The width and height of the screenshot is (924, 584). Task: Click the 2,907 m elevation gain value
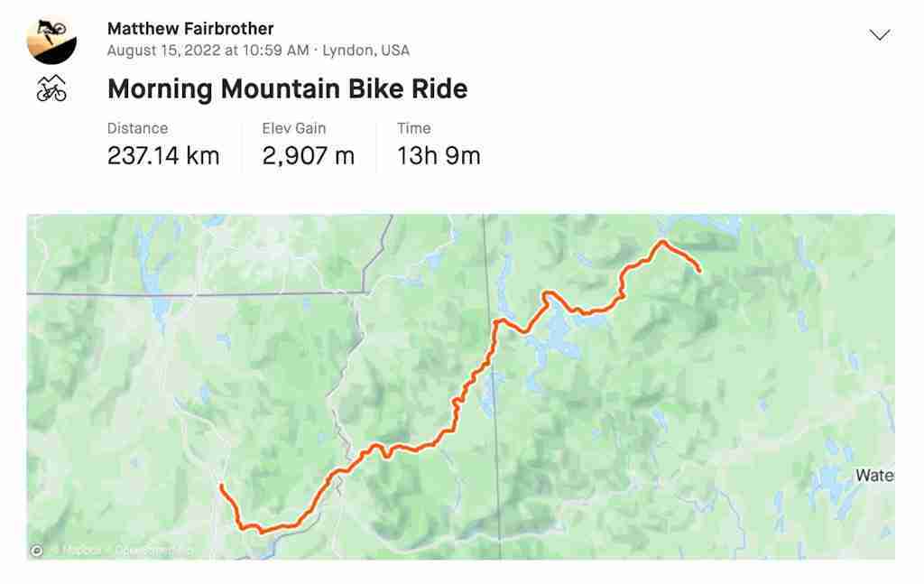[x=309, y=155]
